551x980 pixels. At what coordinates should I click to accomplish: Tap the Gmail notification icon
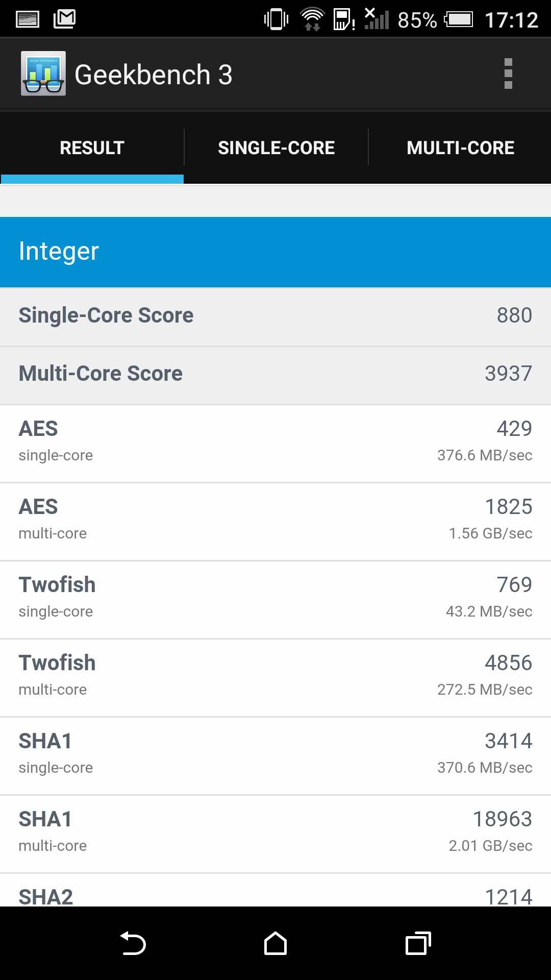65,19
